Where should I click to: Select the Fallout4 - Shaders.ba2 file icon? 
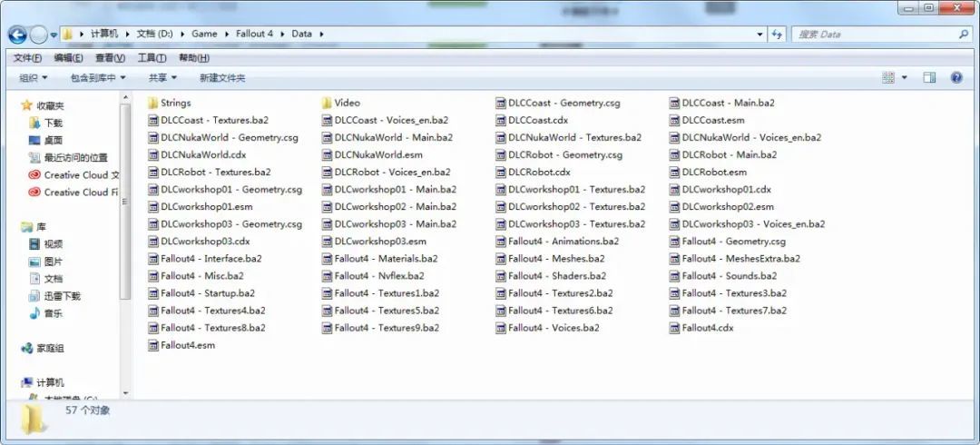point(501,275)
